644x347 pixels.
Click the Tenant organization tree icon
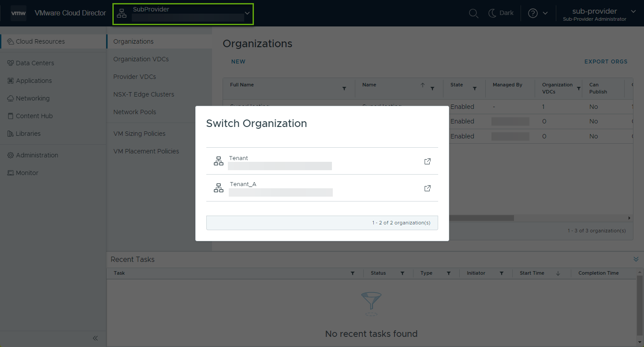pyautogui.click(x=219, y=161)
